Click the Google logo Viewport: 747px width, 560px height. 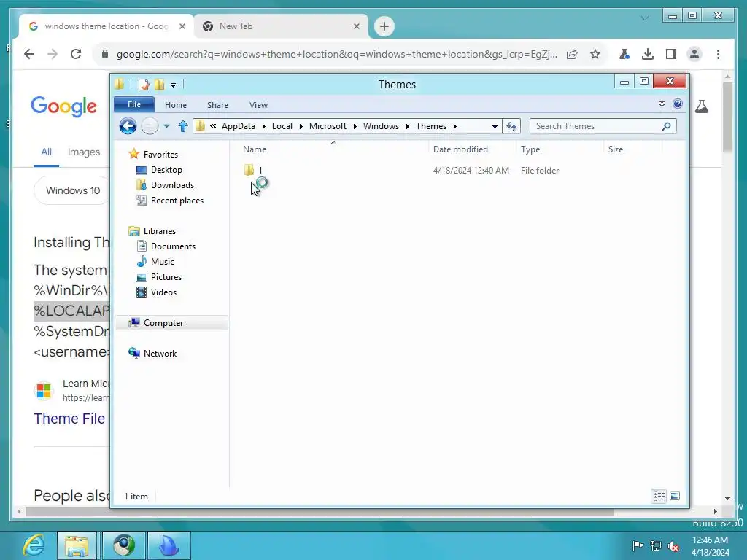click(64, 106)
